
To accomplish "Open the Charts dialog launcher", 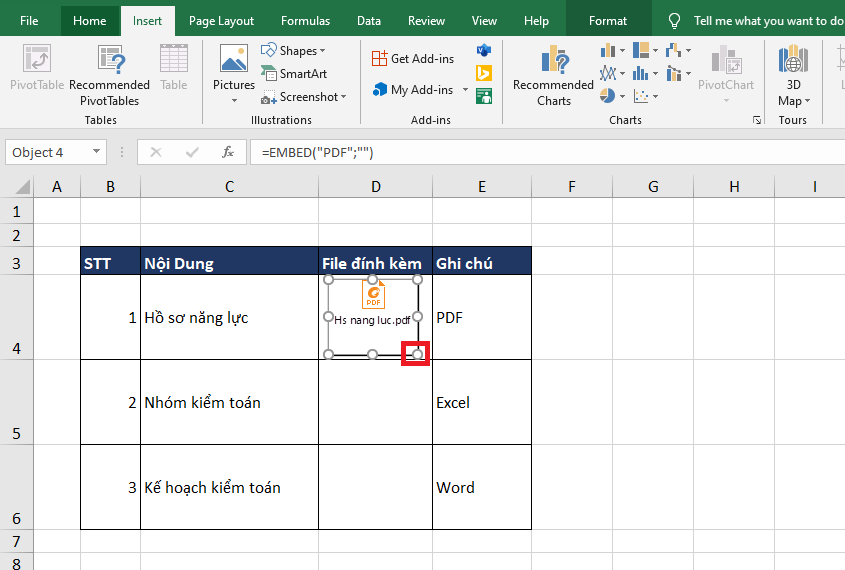I will 757,120.
